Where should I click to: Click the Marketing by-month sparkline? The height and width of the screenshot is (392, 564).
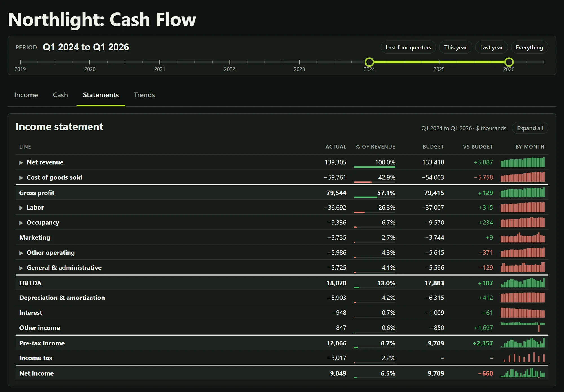coord(522,237)
